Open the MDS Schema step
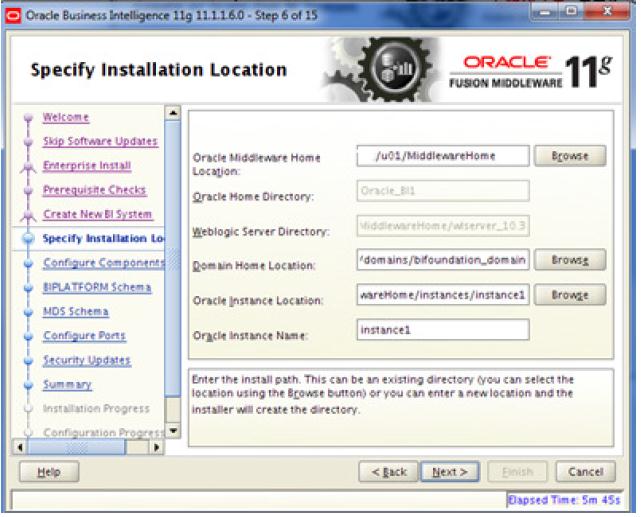Screen dimensions: 641x517 (76, 311)
